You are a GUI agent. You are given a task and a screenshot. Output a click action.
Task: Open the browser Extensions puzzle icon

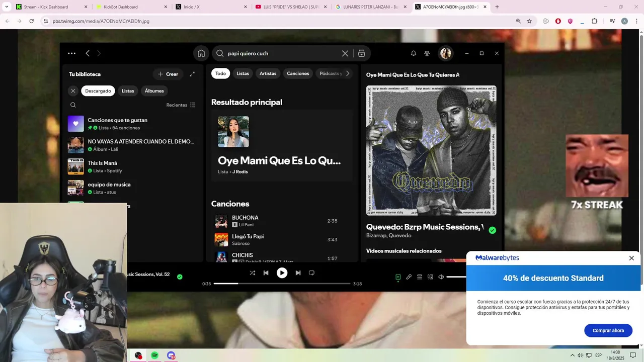point(595,21)
